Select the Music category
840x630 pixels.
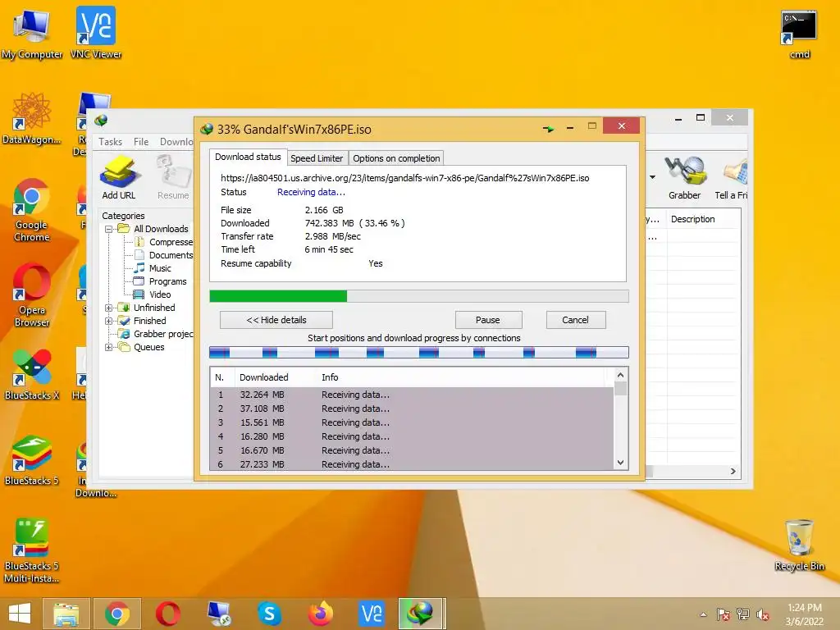[x=153, y=268]
